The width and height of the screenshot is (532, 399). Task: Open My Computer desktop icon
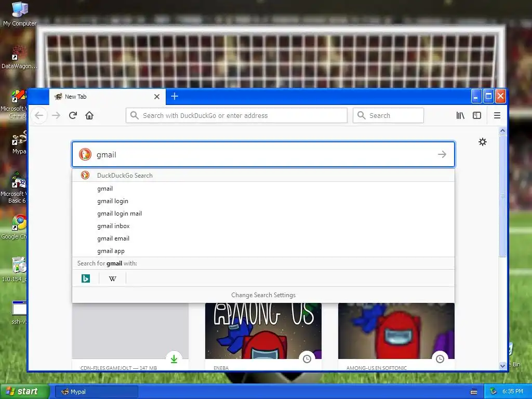tap(19, 14)
